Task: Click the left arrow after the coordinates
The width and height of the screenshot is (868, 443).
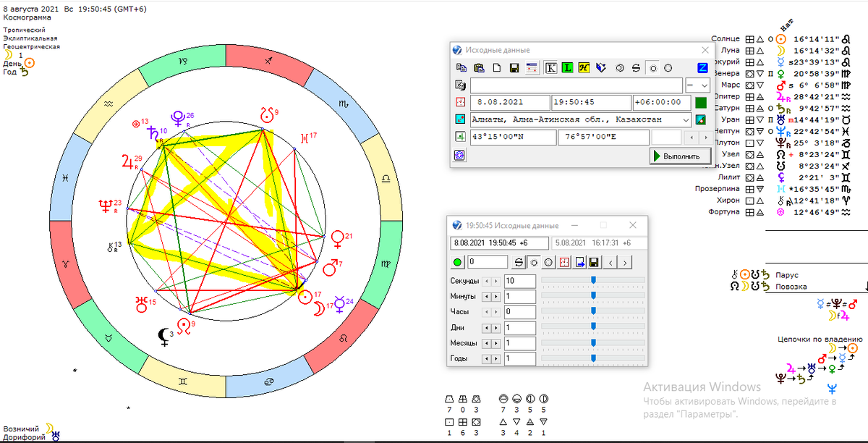Action: click(692, 137)
